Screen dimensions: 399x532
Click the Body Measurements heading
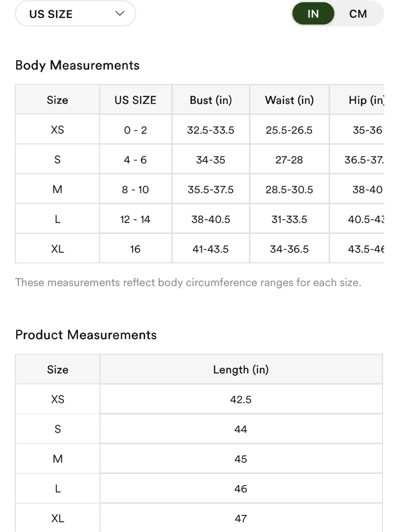[x=77, y=65]
